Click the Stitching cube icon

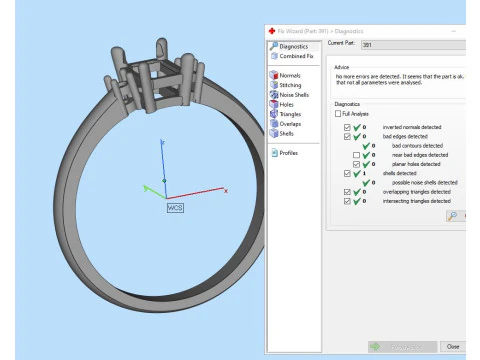tap(274, 85)
